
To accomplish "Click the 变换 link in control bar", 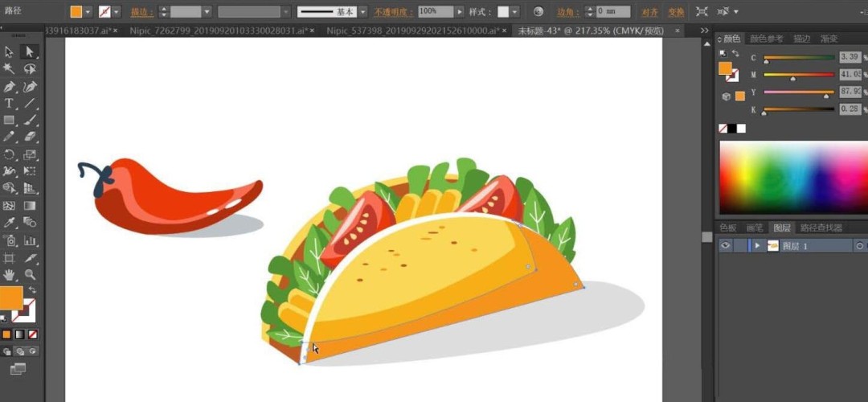I will point(676,12).
